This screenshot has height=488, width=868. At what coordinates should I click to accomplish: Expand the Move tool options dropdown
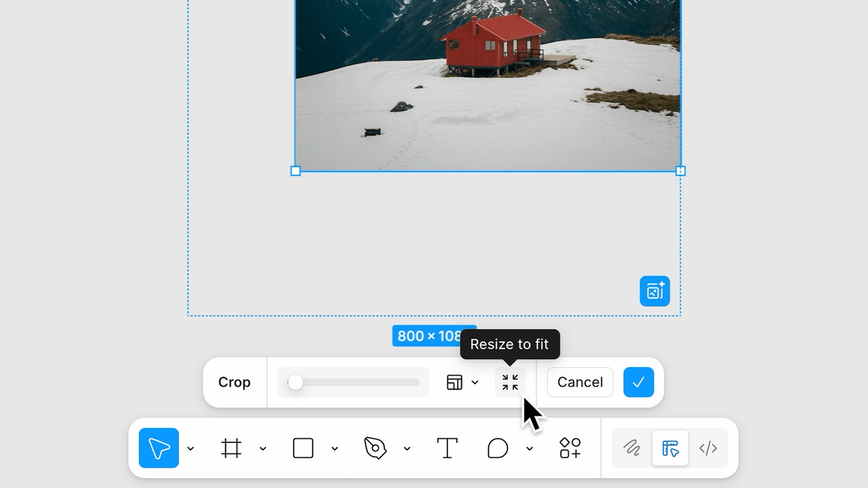click(191, 448)
